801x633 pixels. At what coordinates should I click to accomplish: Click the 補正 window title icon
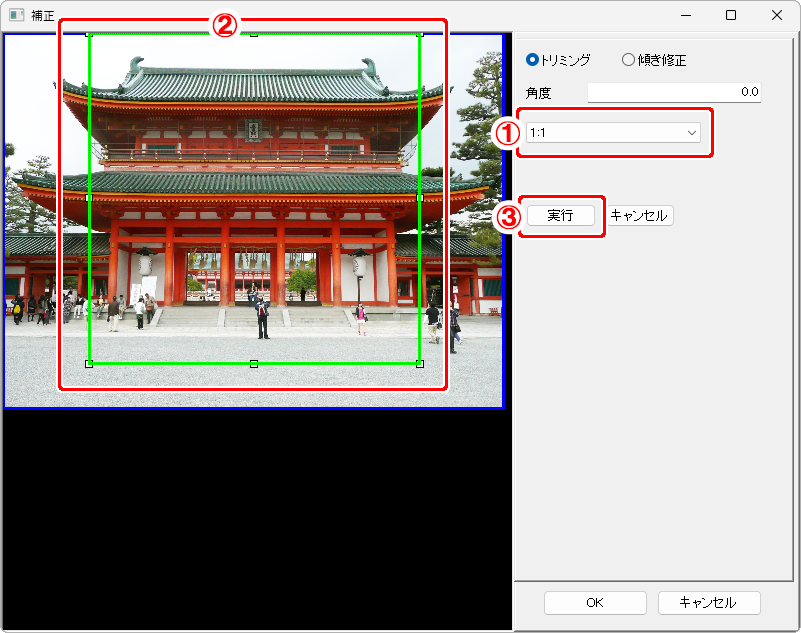(x=16, y=15)
